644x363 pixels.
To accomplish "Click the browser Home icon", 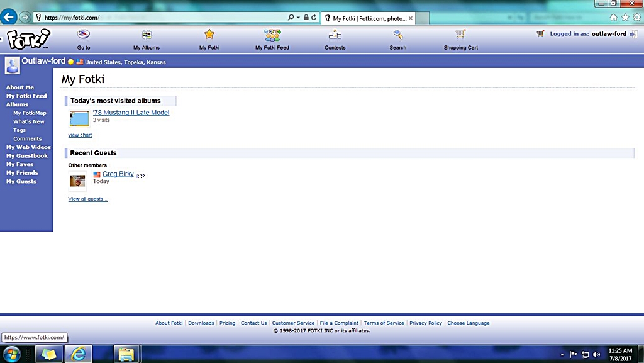I will click(x=614, y=17).
